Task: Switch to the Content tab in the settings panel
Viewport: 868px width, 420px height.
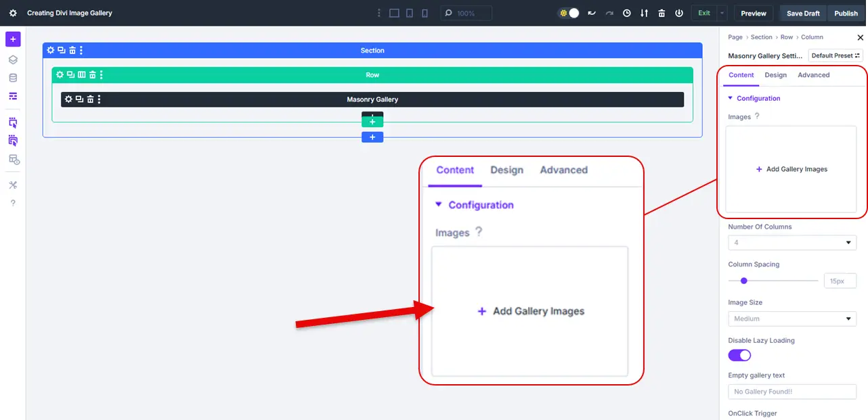Action: click(741, 75)
